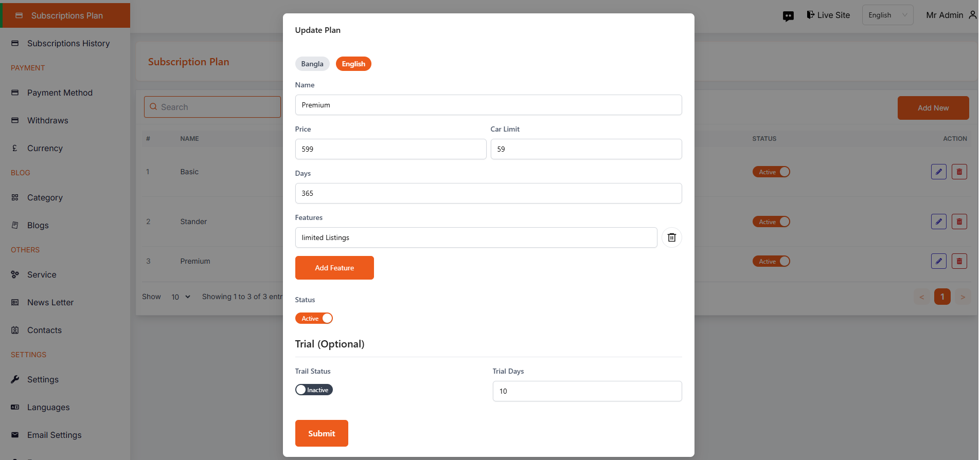Open Subscriptions History in sidebar menu

coord(68,43)
